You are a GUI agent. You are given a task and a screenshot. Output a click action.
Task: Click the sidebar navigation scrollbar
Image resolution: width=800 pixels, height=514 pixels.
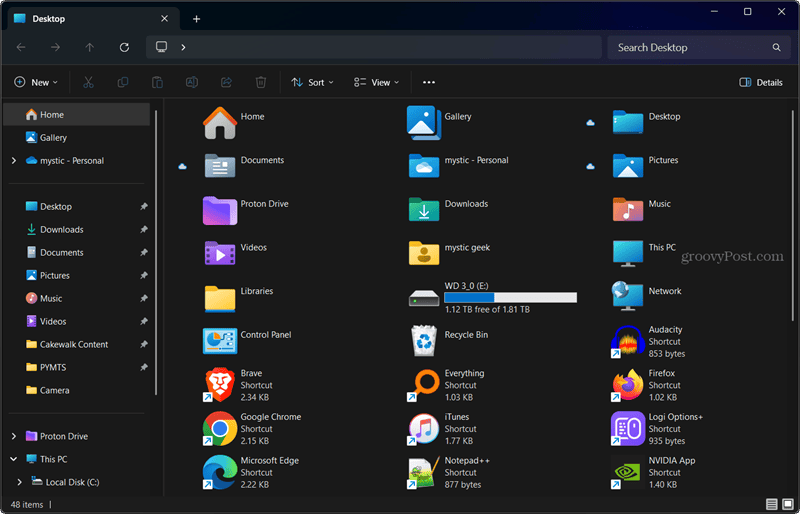(x=156, y=253)
